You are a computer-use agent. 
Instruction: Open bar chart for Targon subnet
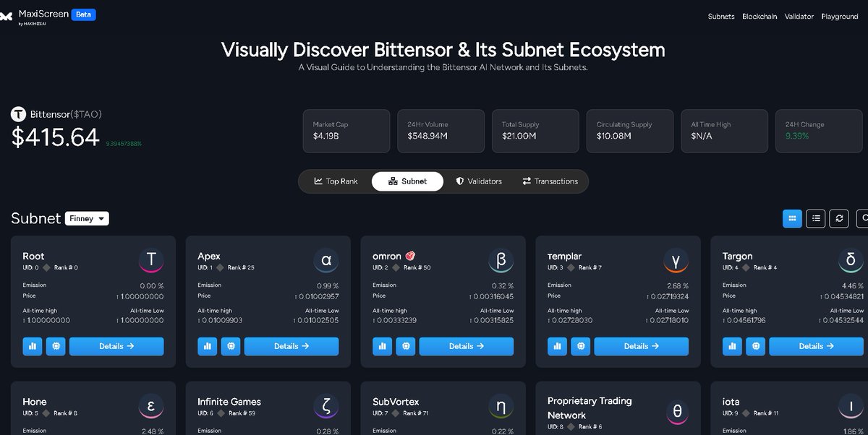point(732,346)
